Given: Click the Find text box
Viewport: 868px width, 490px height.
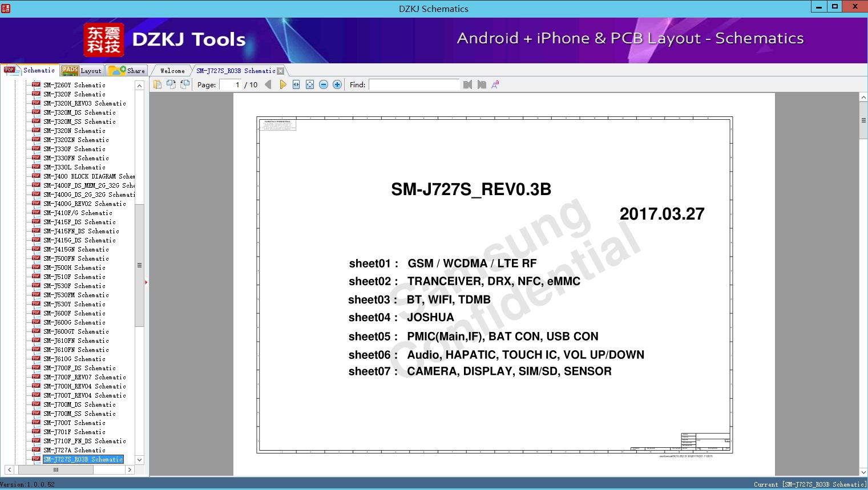Looking at the screenshot, I should [414, 84].
